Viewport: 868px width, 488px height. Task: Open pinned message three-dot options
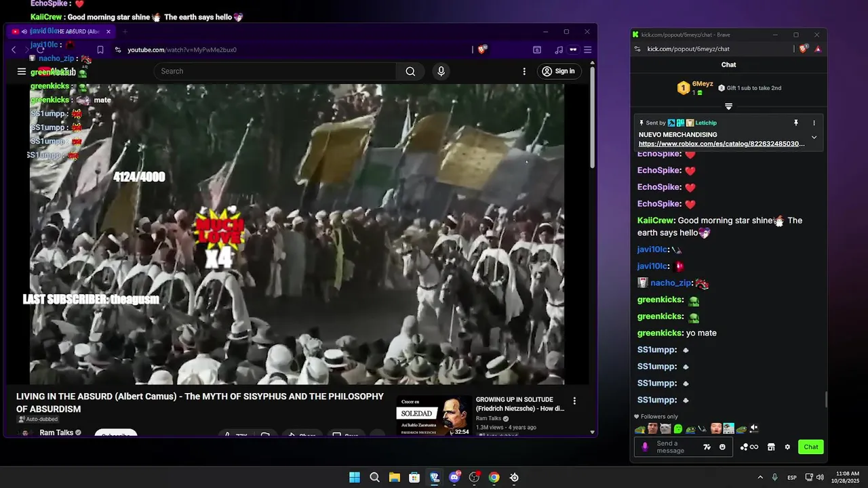point(814,123)
